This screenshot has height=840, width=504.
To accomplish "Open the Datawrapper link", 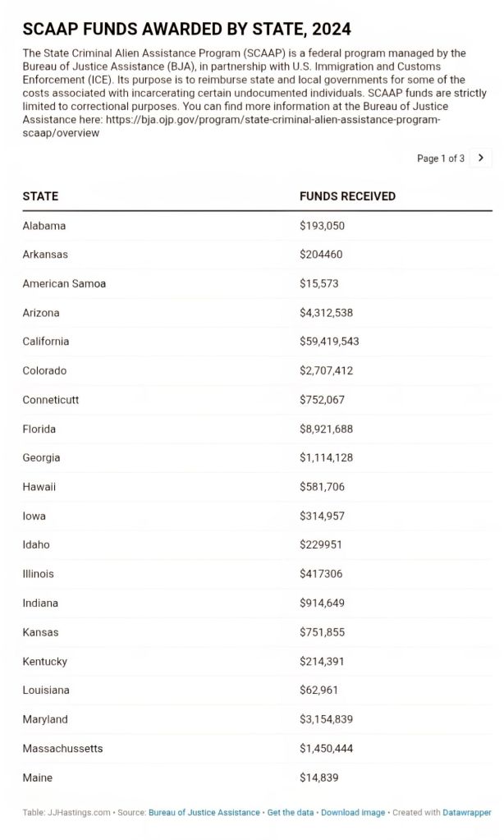I will tap(467, 812).
